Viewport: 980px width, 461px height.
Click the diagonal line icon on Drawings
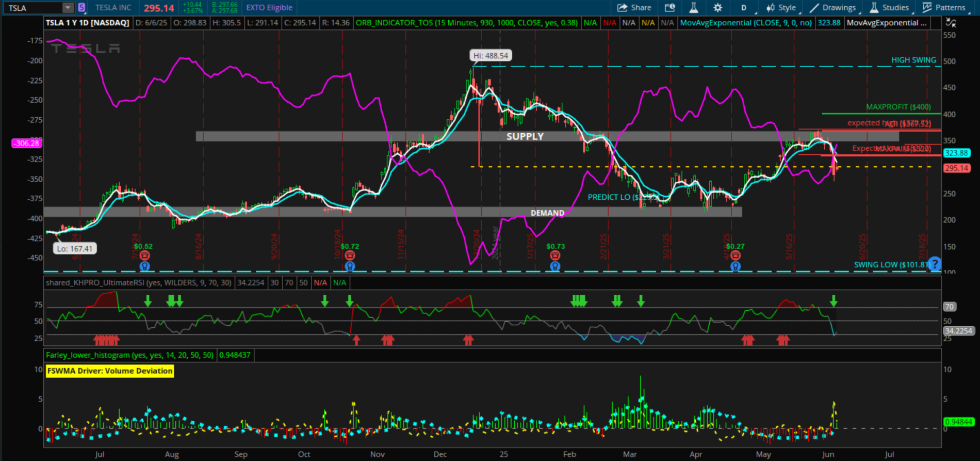(x=814, y=8)
